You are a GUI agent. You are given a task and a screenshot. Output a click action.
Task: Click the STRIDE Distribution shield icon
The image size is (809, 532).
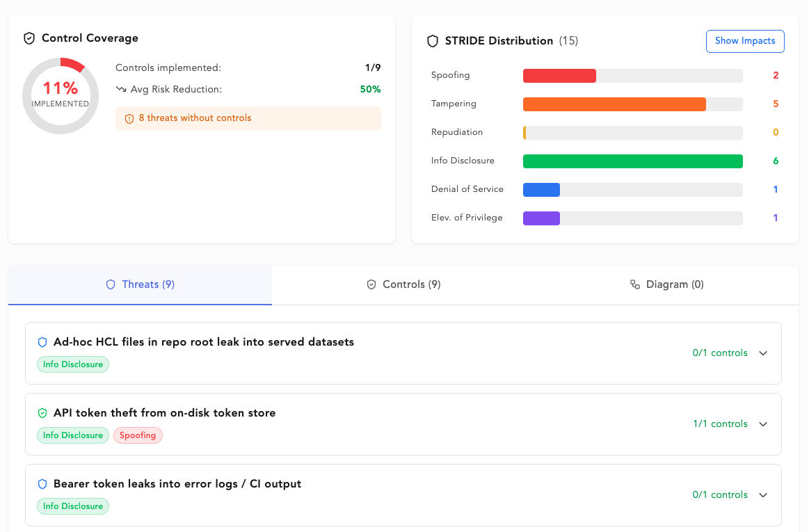(x=433, y=41)
